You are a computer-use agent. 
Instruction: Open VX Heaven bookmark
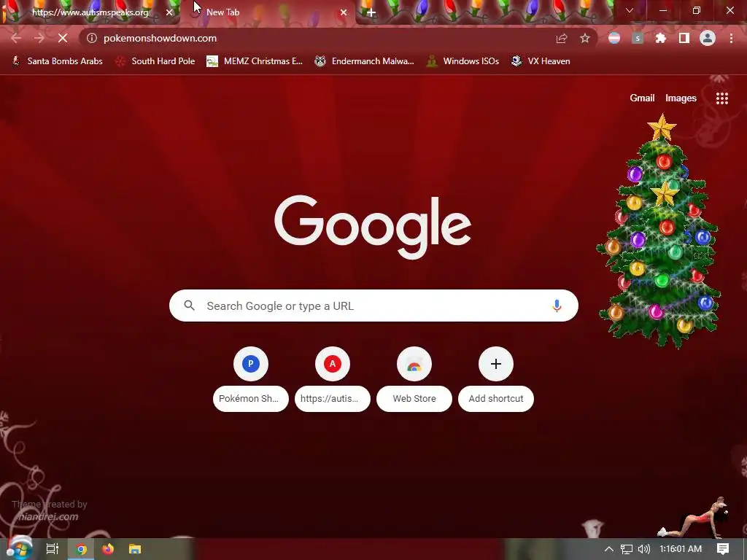(541, 61)
